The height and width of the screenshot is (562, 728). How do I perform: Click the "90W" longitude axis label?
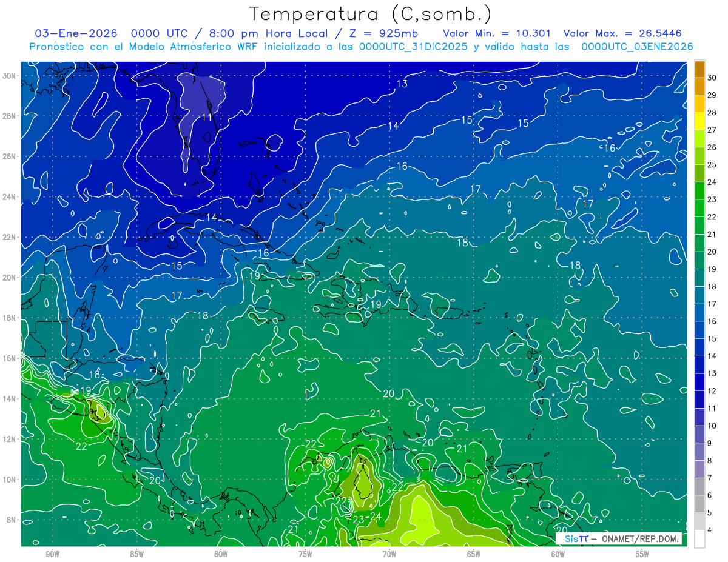(52, 555)
